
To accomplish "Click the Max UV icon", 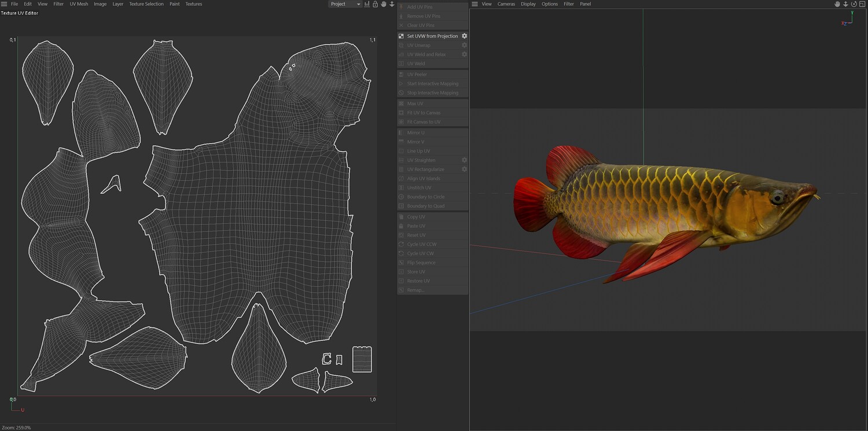I will 402,104.
